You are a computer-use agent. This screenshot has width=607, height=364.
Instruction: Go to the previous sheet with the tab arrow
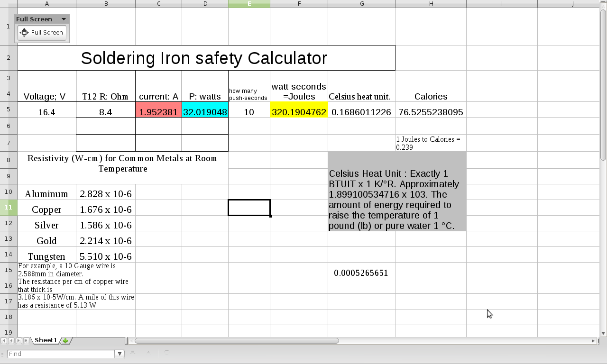click(x=11, y=341)
